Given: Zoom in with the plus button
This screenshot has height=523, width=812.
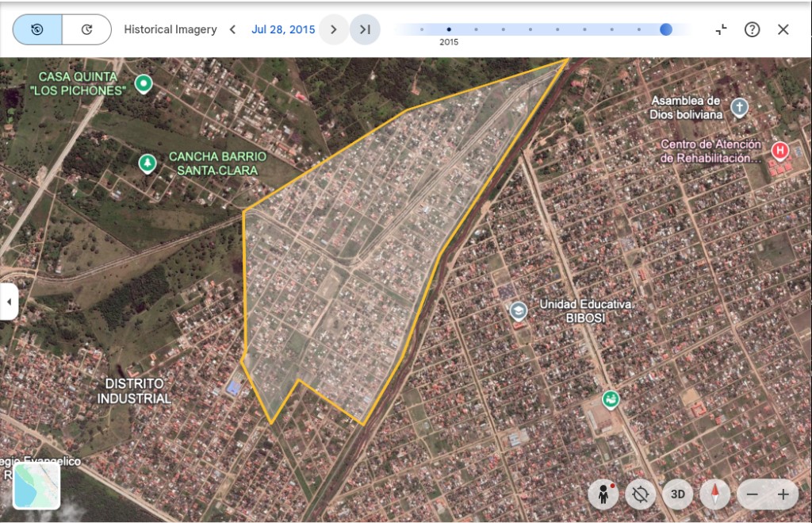Looking at the screenshot, I should (783, 494).
